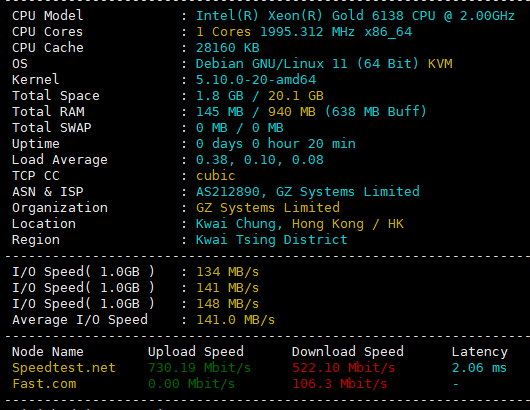This screenshot has width=530, height=410.
Task: Click the download speed 522.10 Mbit/s
Action: click(343, 368)
